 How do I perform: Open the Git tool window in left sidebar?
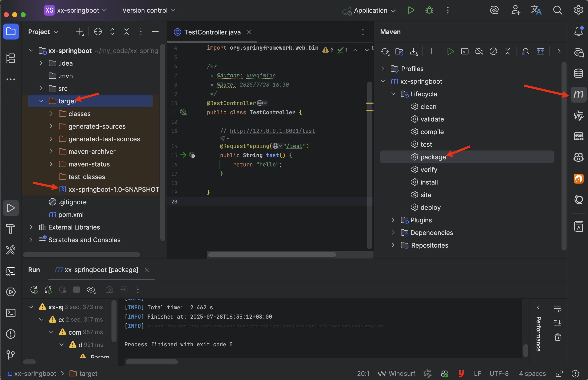click(x=11, y=355)
